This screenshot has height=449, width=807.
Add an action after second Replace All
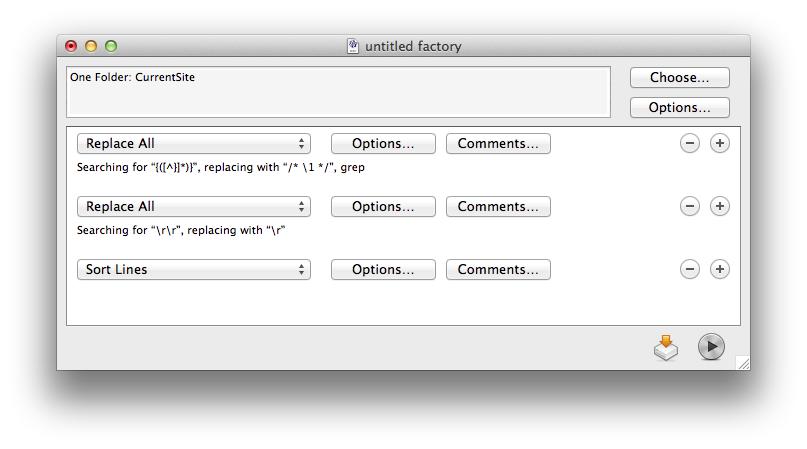(719, 206)
